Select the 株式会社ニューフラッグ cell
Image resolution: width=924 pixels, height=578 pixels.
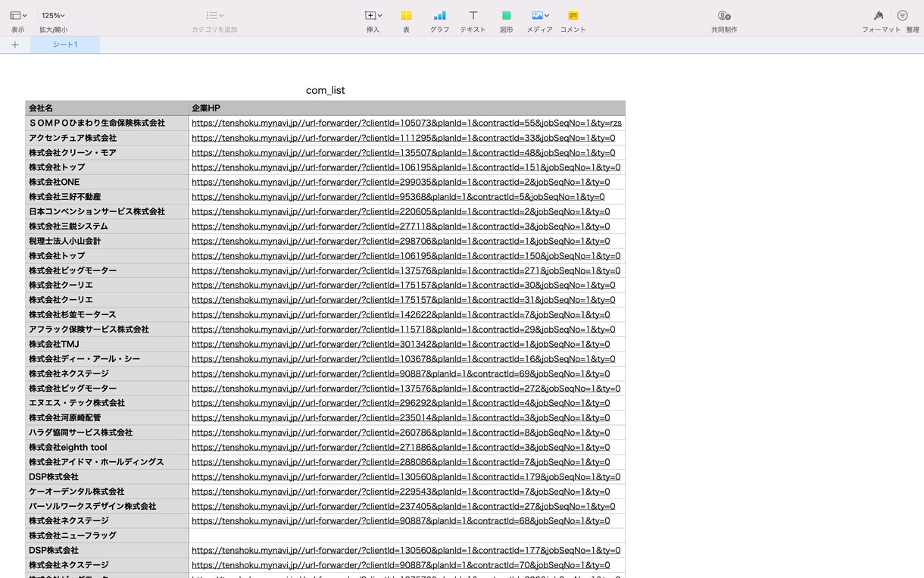(107, 536)
